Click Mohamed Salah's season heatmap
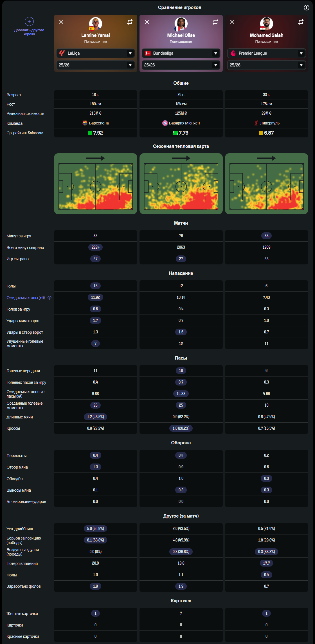The width and height of the screenshot is (315, 644). coord(267,184)
